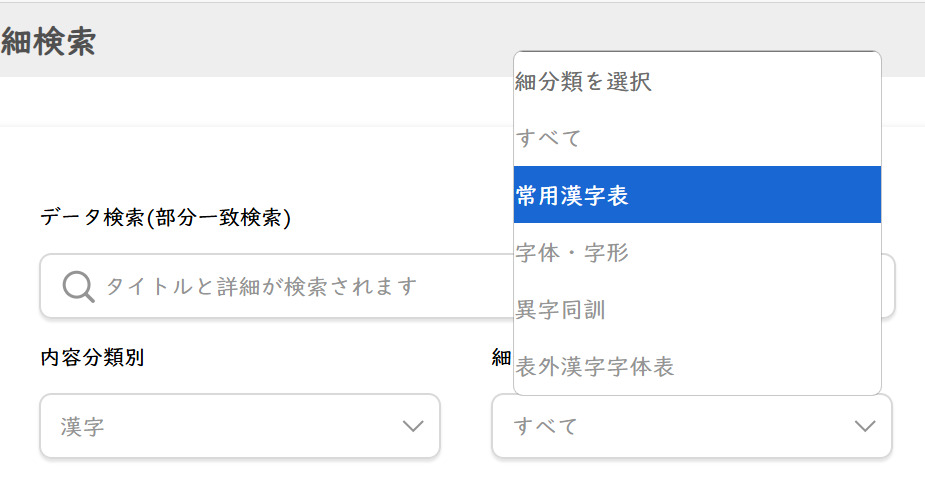Click the データ検索(部分一致検索) label

click(166, 218)
